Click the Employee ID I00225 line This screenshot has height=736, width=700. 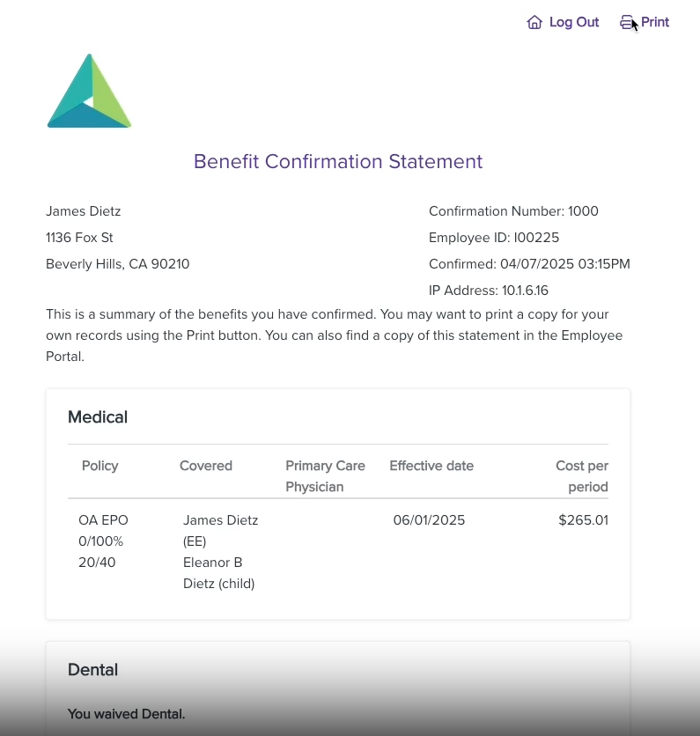click(494, 238)
